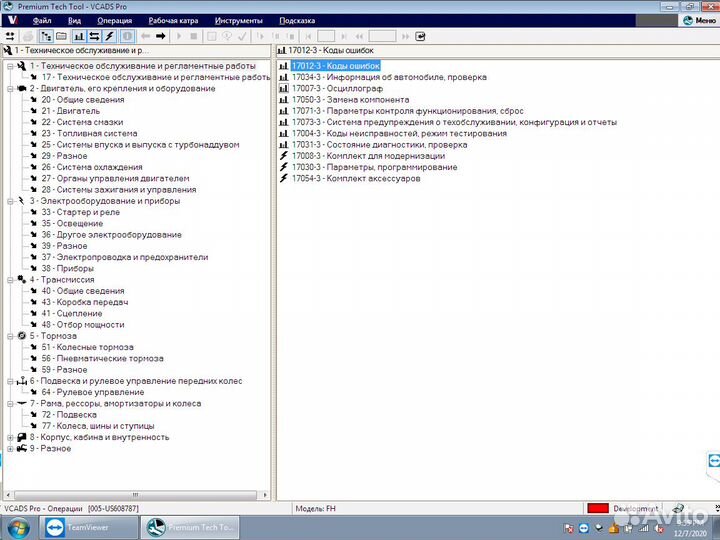Toggle the calibration filter (two opposite arrows)
The image size is (720, 540).
(94, 36)
